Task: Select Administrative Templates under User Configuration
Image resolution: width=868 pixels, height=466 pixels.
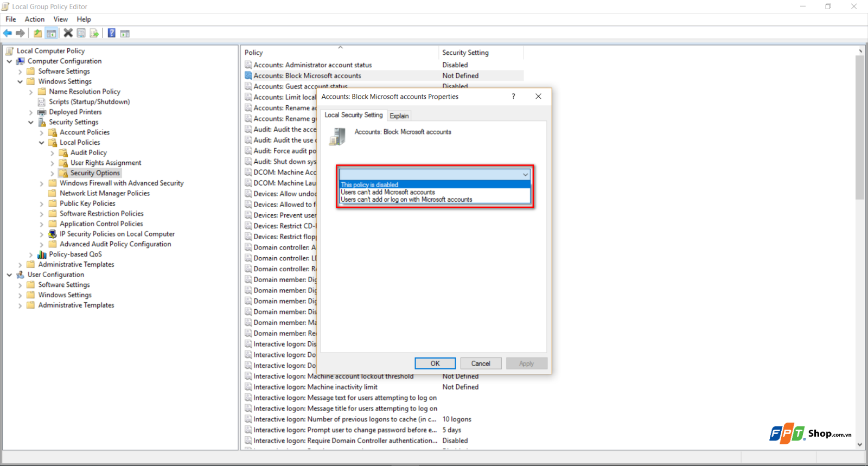Action: point(76,305)
